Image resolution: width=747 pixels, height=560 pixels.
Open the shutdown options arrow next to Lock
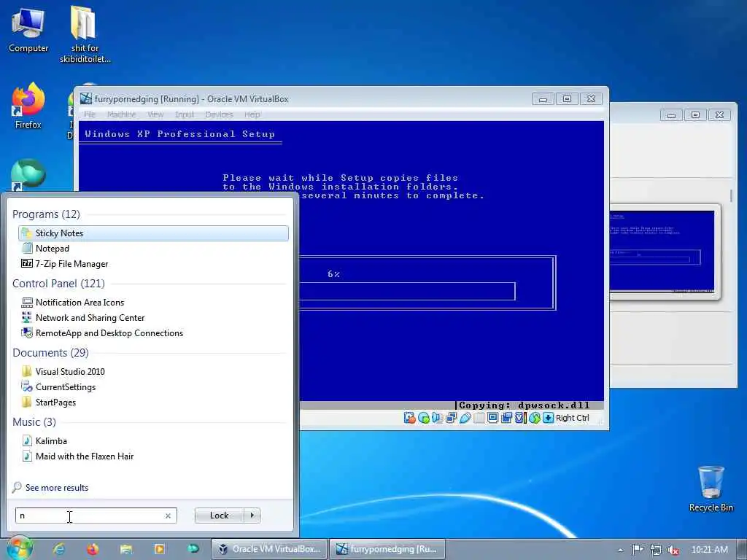[x=252, y=516]
